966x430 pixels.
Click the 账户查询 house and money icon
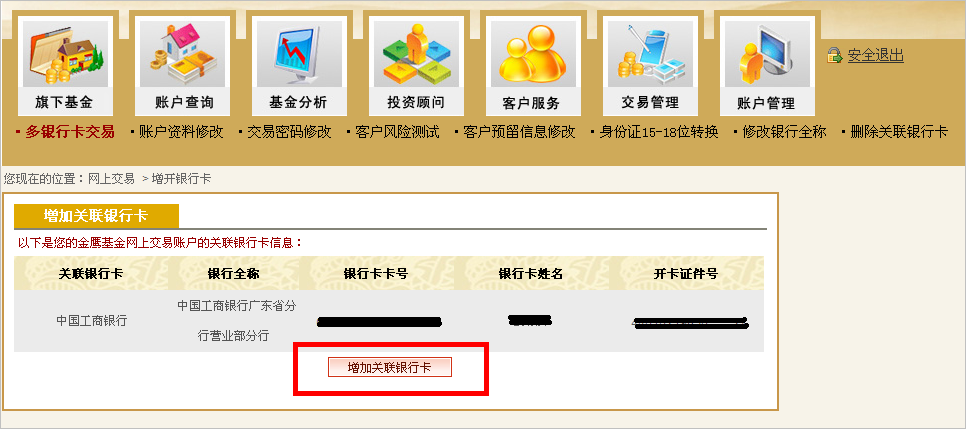tap(183, 54)
